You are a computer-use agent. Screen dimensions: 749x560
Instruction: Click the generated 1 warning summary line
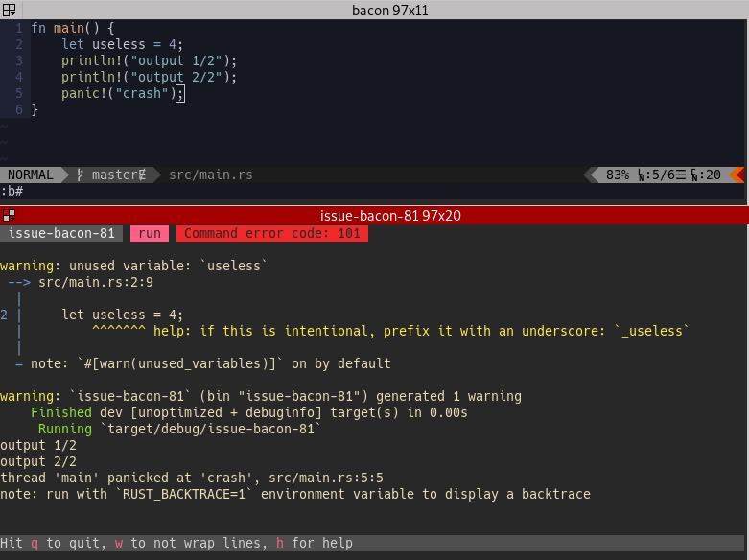click(261, 396)
